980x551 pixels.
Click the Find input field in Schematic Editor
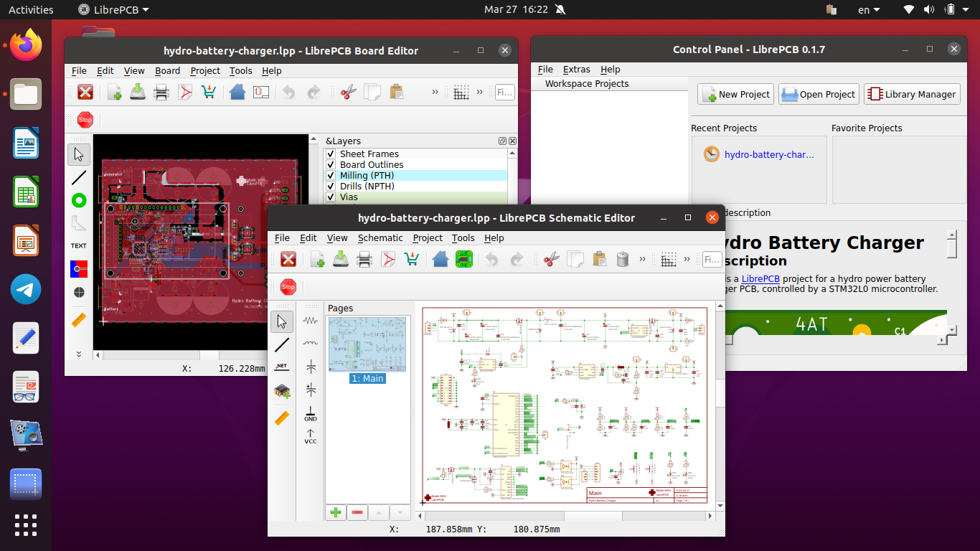pos(712,259)
